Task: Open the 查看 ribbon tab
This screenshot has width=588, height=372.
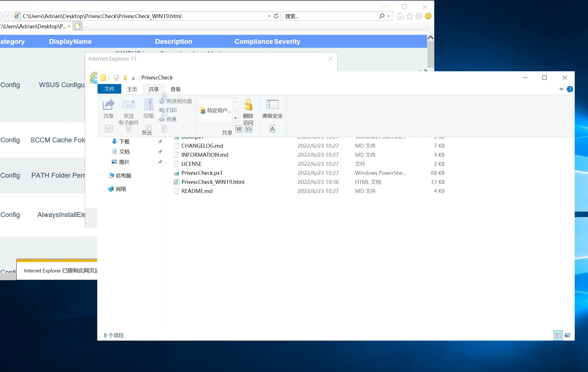Action: pos(175,89)
